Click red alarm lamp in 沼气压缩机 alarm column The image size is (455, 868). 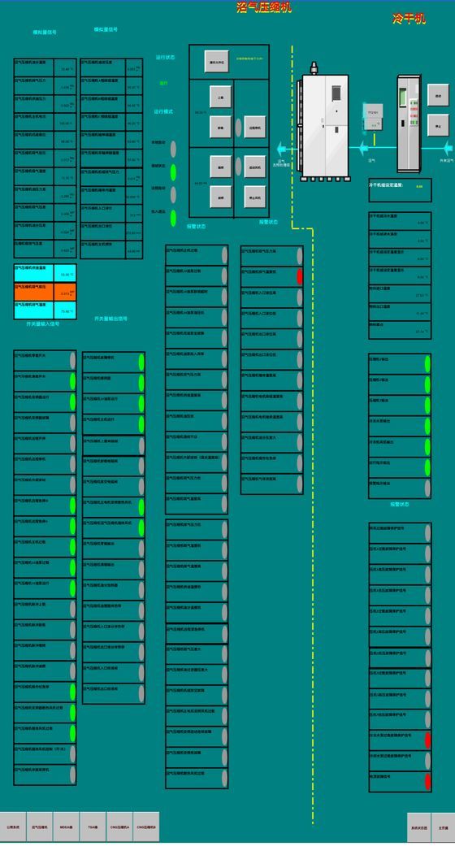coord(300,277)
